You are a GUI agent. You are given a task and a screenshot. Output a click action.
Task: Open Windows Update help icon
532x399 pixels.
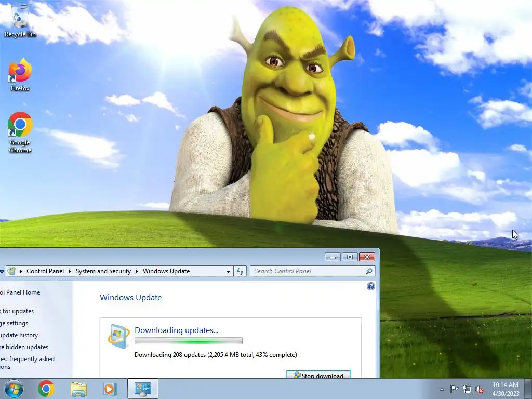371,286
